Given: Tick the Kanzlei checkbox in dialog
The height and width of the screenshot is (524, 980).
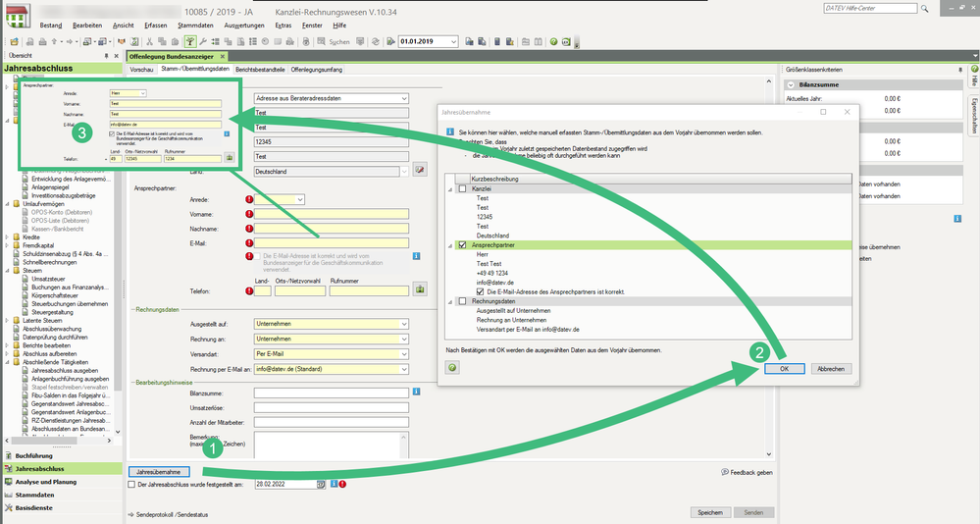Looking at the screenshot, I should [x=462, y=188].
